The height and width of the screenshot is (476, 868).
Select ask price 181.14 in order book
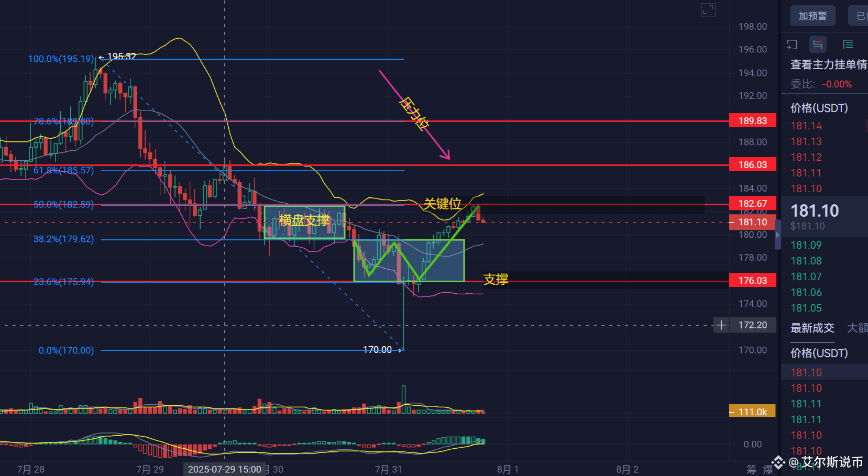tap(806, 126)
